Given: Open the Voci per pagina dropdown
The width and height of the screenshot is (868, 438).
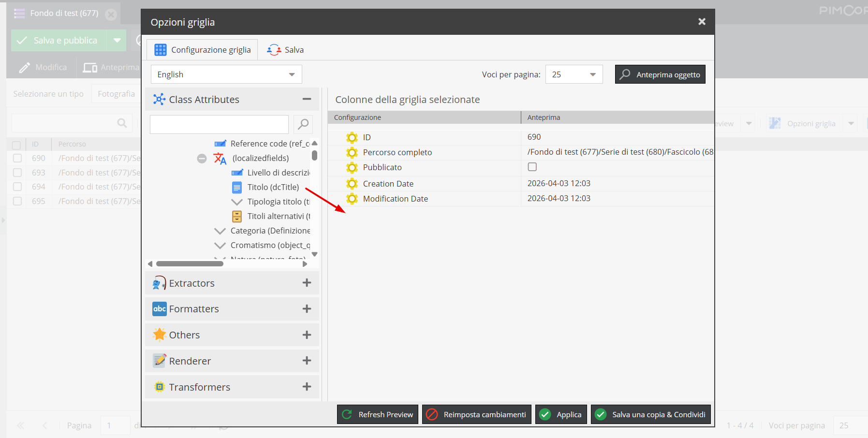Looking at the screenshot, I should coord(574,74).
